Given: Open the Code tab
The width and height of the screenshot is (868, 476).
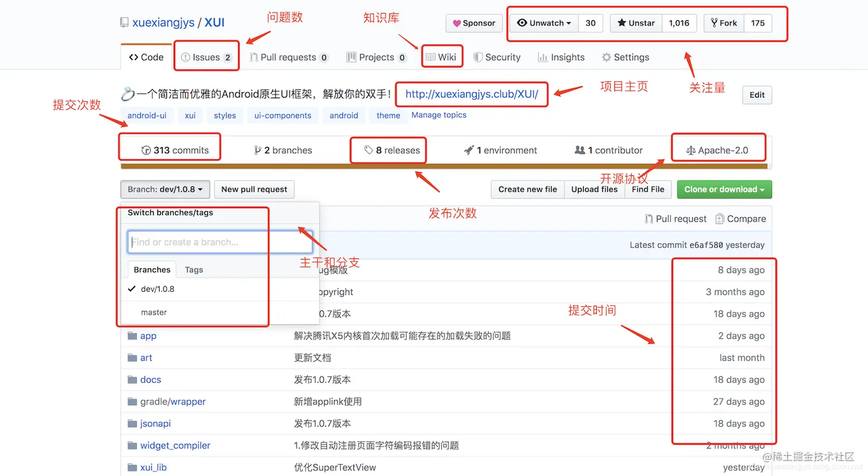Looking at the screenshot, I should pyautogui.click(x=146, y=57).
